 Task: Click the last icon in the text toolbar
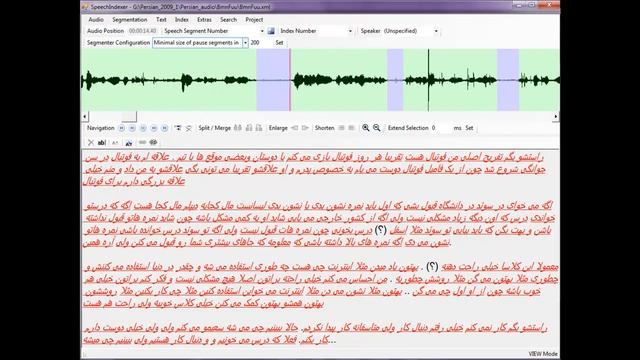click(153, 142)
